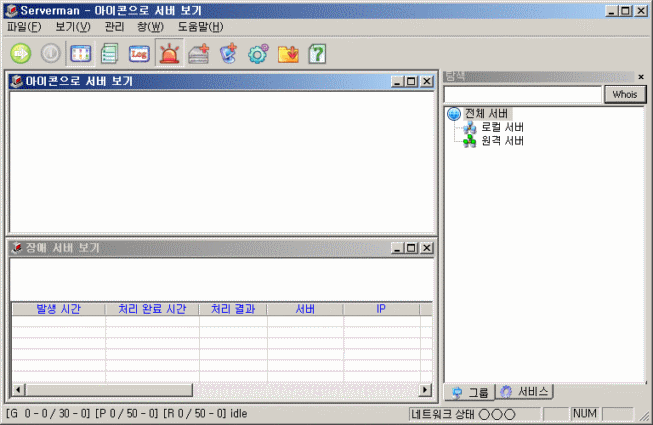Screen dimensions: 653x425
Task: Click the Whois search input field
Action: 522,94
